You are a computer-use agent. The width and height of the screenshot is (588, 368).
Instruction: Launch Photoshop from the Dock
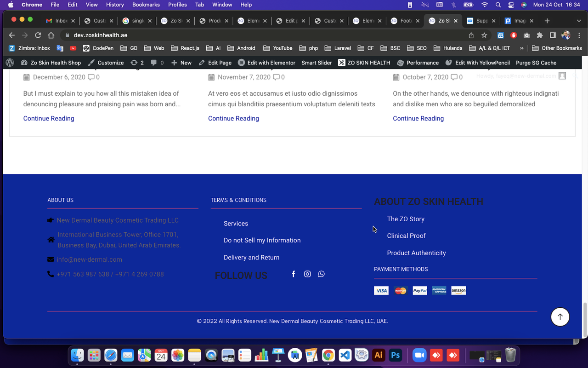[x=396, y=355]
